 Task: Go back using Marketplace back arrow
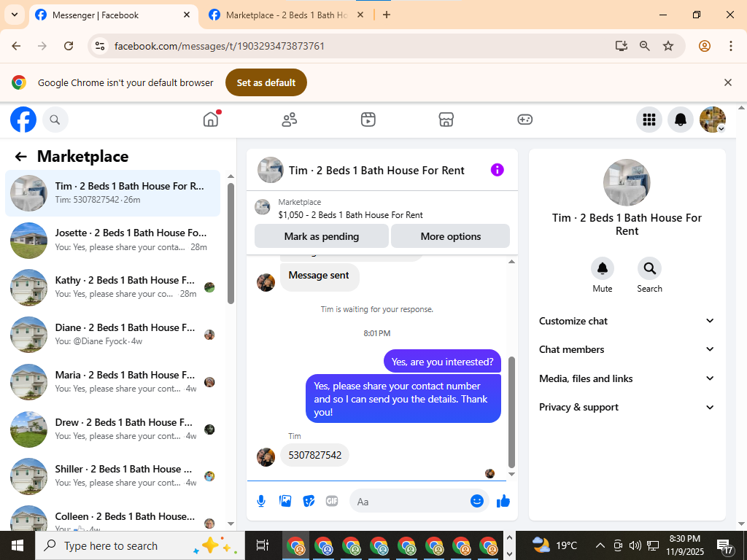[21, 157]
